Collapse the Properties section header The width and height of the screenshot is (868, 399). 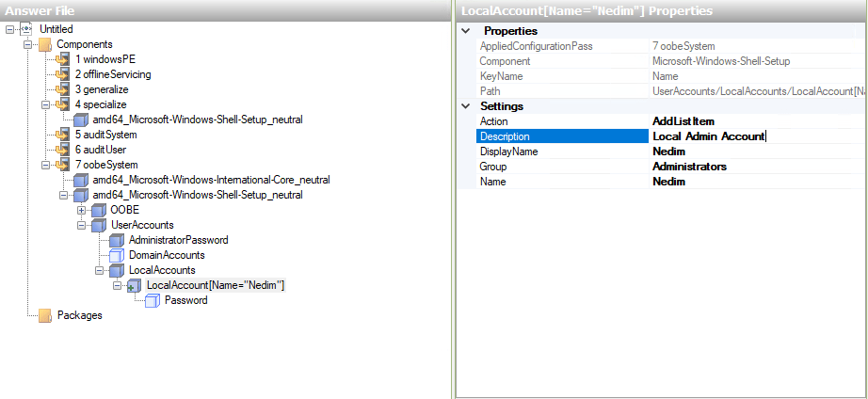click(x=467, y=31)
